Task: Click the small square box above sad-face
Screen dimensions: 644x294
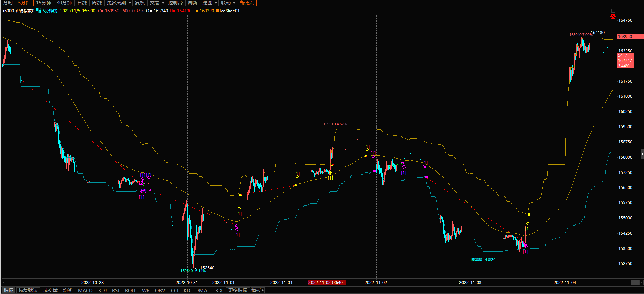Action: [x=613, y=11]
